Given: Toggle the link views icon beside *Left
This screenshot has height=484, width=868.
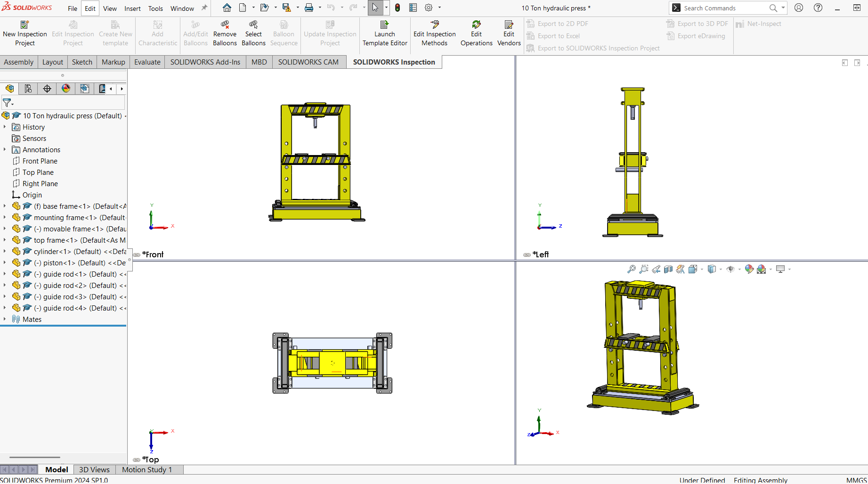Looking at the screenshot, I should click(527, 255).
